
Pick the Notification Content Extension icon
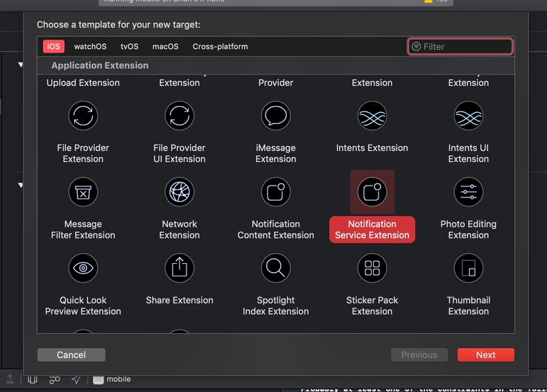(x=276, y=192)
